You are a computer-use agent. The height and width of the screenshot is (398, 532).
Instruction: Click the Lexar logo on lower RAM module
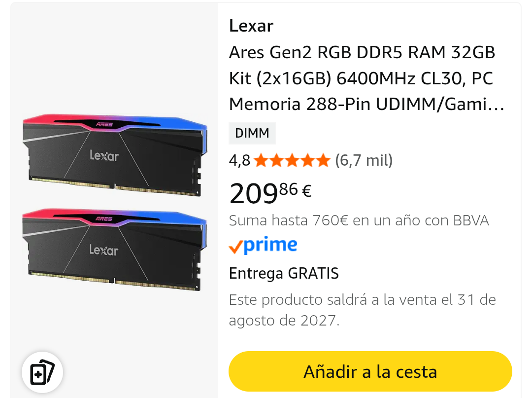click(104, 250)
